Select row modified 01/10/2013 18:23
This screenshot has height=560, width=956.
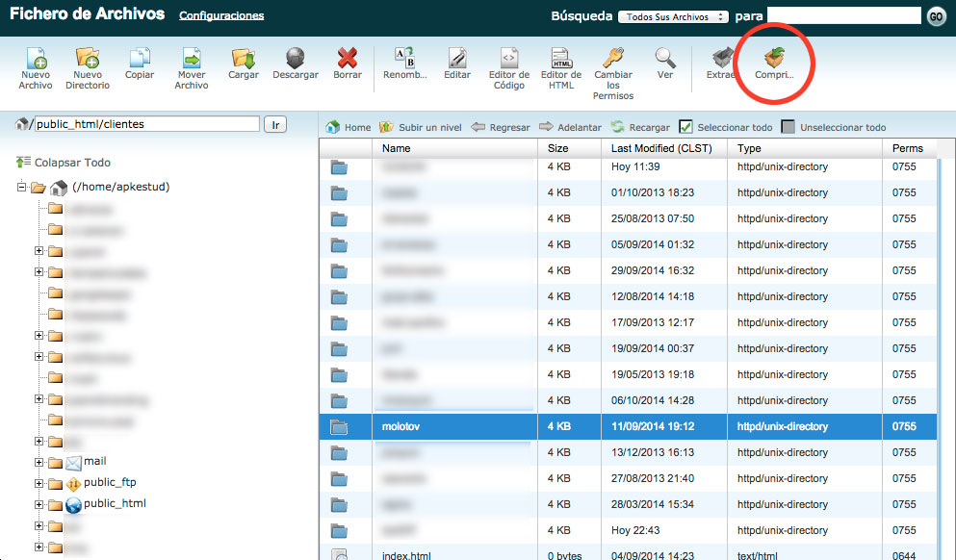coord(628,192)
